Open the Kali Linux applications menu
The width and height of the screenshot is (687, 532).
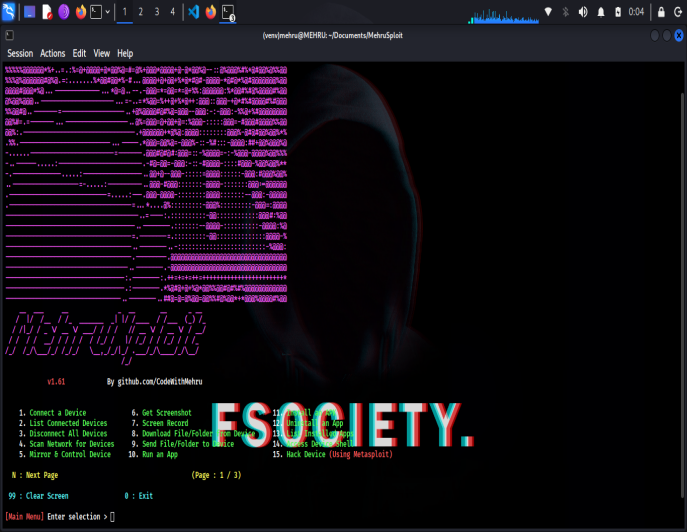tap(10, 12)
